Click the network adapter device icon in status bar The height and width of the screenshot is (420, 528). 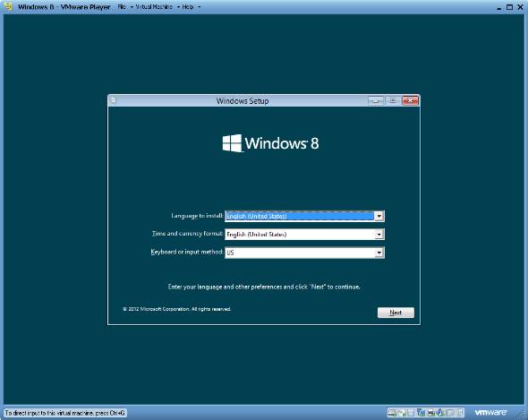(x=421, y=413)
